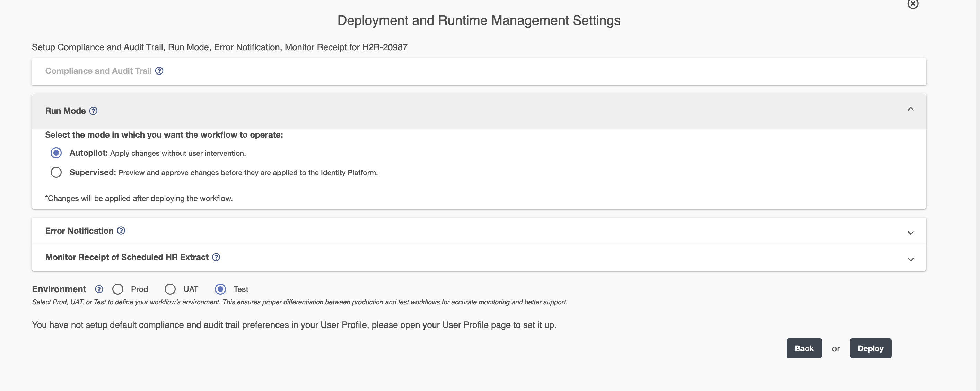Select the Autopilot run mode

pos(56,153)
